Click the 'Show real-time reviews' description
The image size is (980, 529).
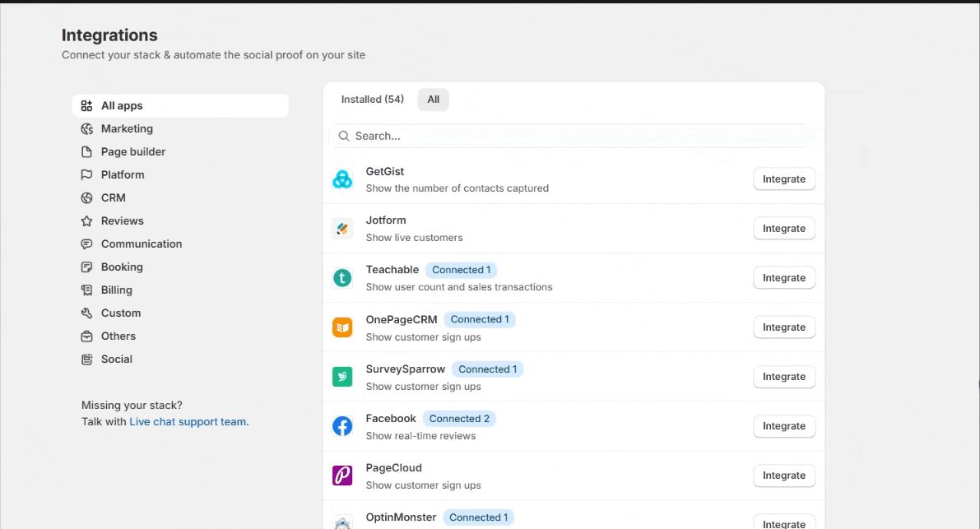(420, 436)
